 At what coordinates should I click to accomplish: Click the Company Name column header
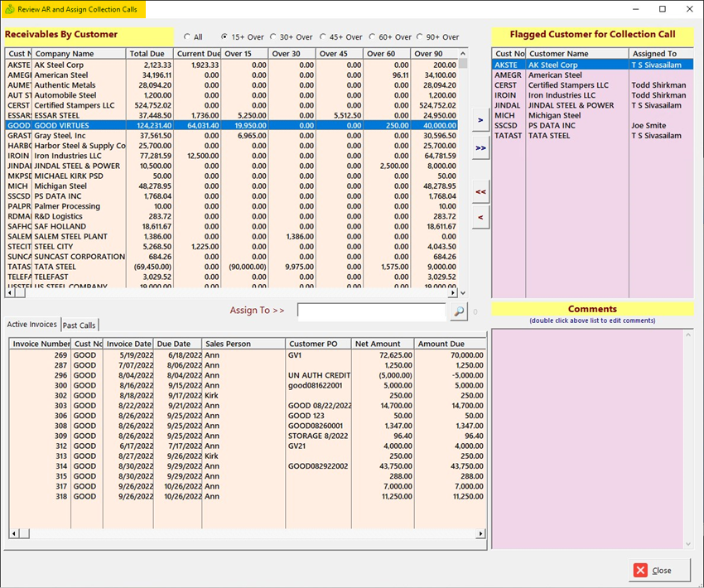[79, 53]
